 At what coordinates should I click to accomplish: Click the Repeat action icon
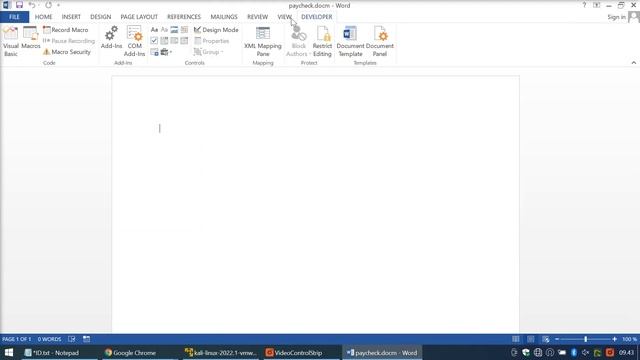(x=49, y=5)
